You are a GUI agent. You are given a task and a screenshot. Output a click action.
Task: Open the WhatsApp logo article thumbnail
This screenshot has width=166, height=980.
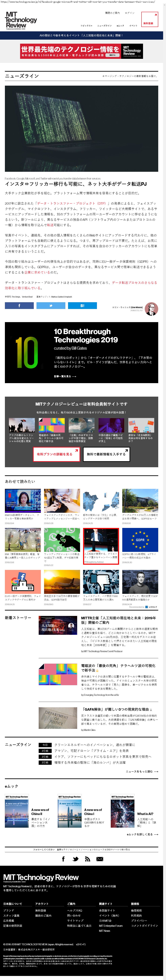pyautogui.click(x=62, y=540)
